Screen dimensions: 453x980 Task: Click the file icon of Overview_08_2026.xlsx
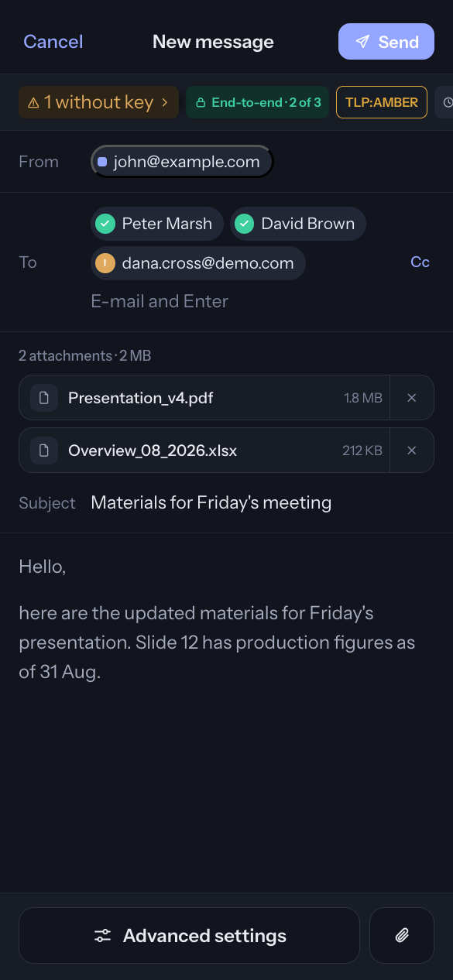tap(44, 451)
